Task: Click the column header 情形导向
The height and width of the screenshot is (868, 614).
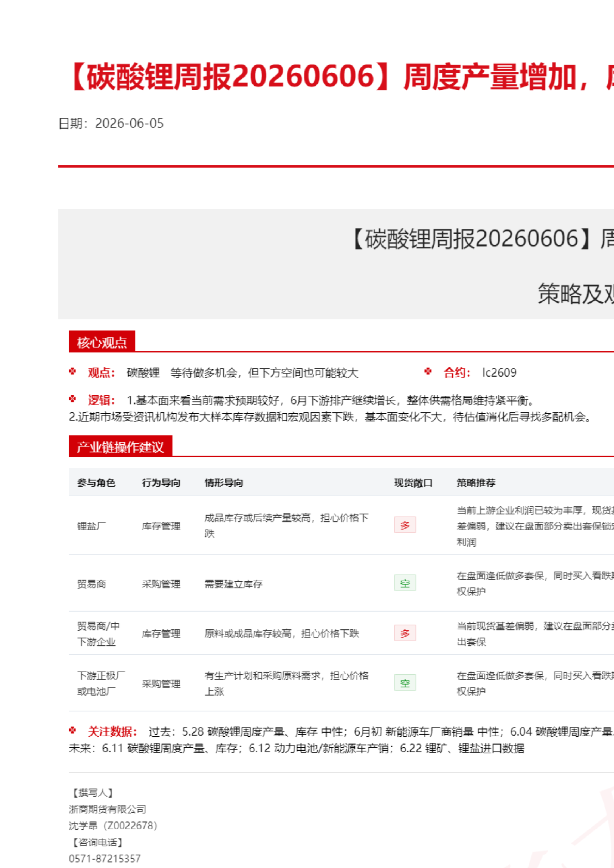Action: (x=224, y=483)
